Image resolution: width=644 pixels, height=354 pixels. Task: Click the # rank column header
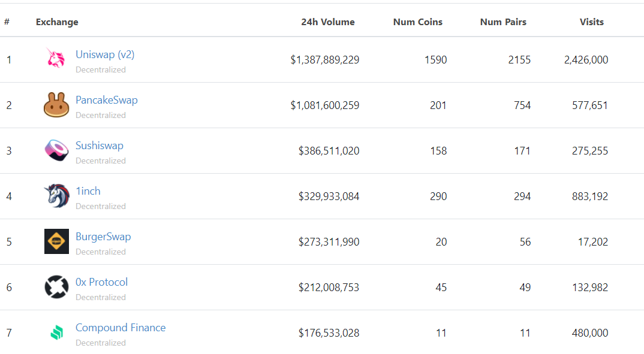(7, 22)
